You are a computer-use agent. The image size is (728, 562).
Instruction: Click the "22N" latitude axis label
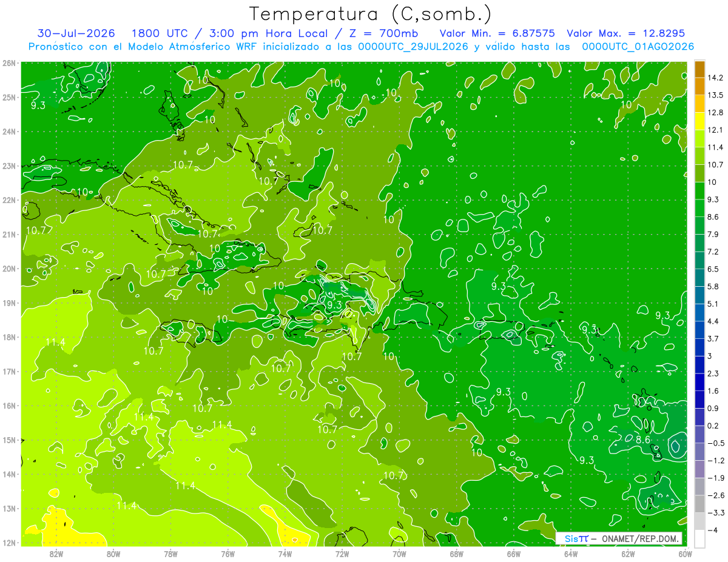(x=10, y=200)
